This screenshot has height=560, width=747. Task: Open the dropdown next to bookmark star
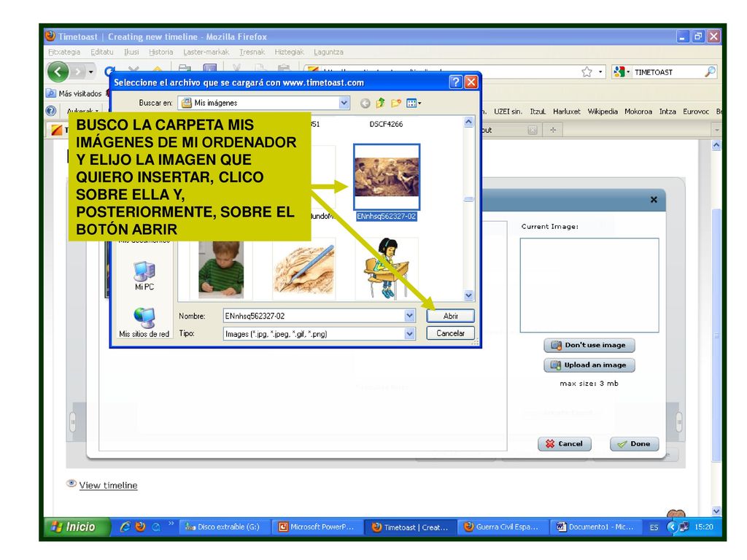[x=600, y=72]
